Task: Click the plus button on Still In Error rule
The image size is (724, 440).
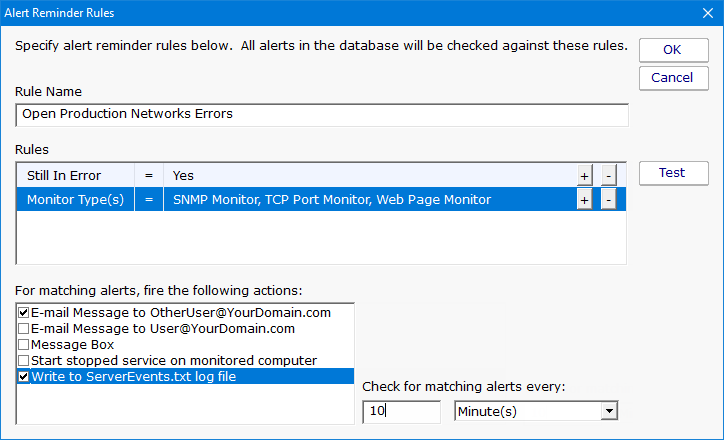Action: 584,176
